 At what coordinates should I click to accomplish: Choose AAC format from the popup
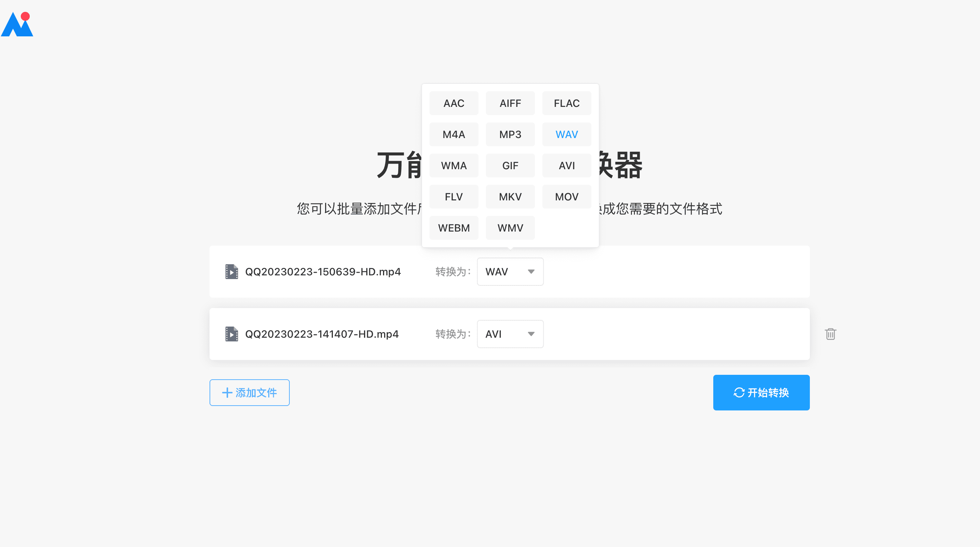point(454,104)
